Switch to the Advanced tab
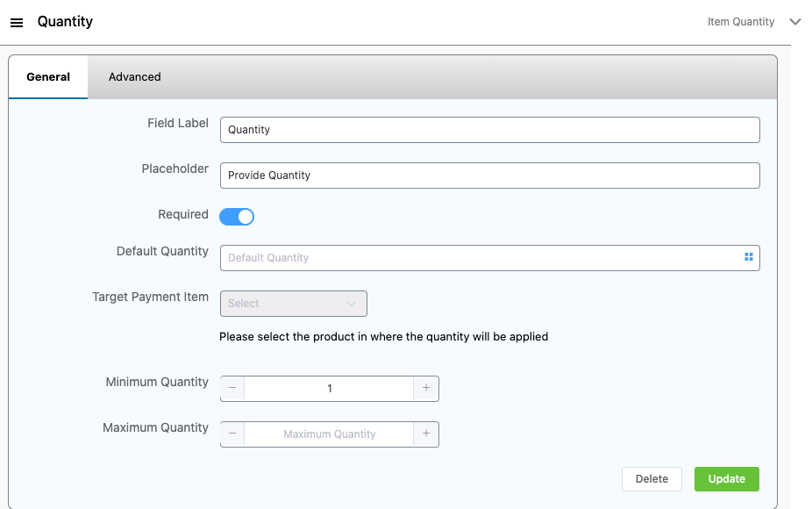Viewport: 812px width, 509px height. (134, 77)
